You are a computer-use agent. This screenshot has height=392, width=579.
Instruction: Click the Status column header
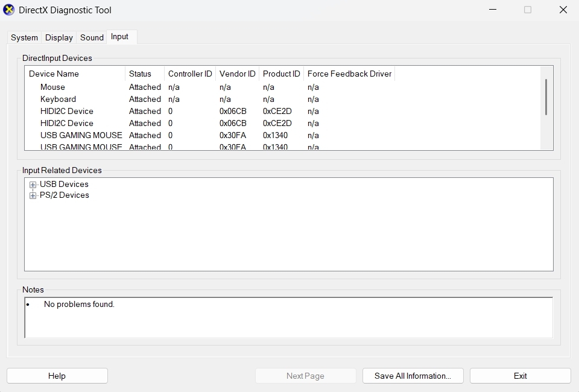(140, 74)
